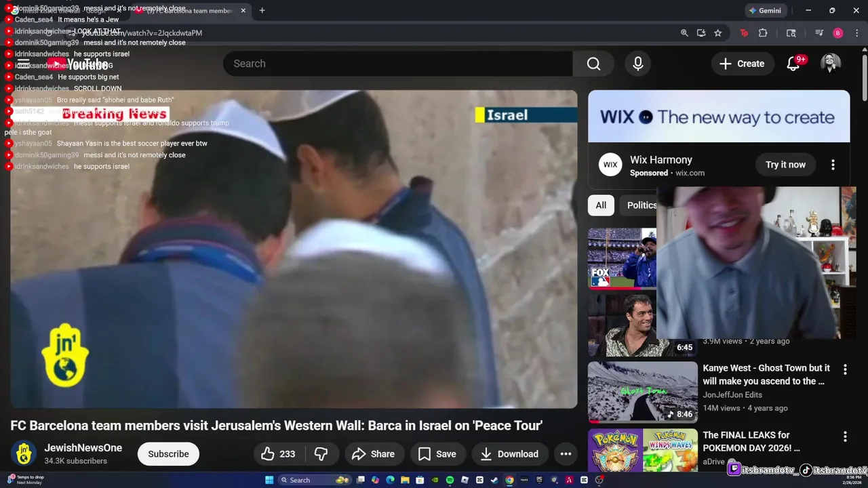868x488 pixels.
Task: Open The FINAL LEAKS for POKEMON DAY video title
Action: tap(751, 441)
